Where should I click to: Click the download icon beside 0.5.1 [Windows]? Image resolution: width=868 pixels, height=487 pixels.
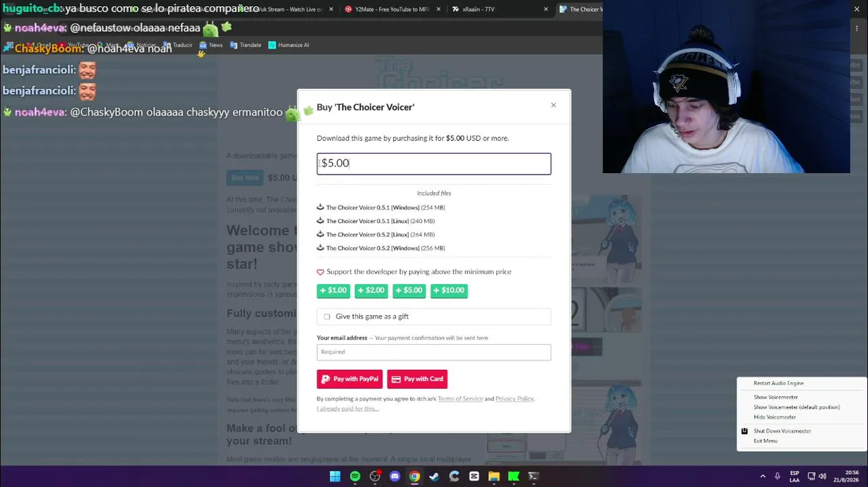point(320,207)
